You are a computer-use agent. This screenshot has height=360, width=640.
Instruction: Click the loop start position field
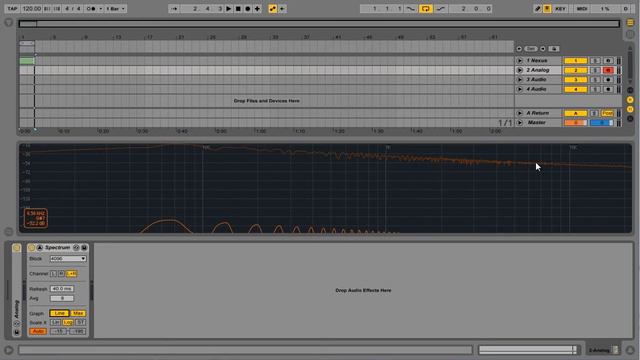383,9
